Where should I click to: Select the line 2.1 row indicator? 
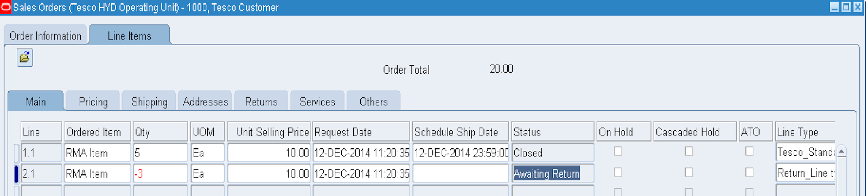(x=16, y=174)
